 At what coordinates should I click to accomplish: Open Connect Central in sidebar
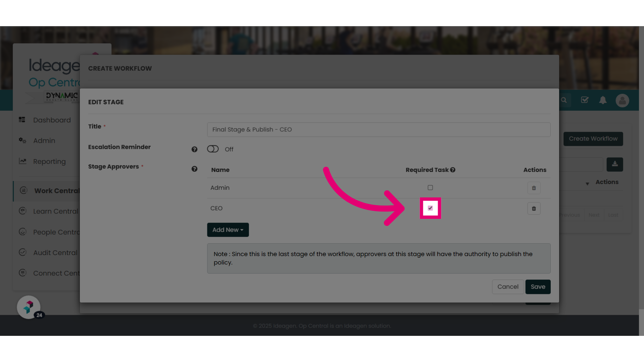tap(56, 273)
